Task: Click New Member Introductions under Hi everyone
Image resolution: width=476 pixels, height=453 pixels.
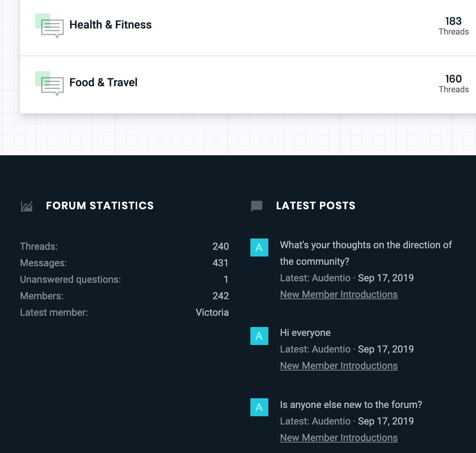Action: coord(339,366)
